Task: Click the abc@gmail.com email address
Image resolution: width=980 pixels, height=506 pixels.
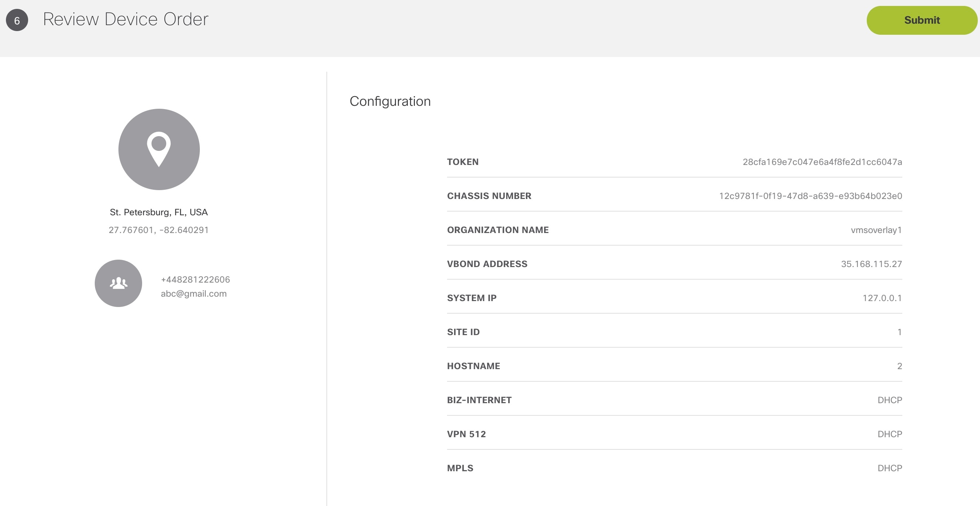Action: (194, 293)
